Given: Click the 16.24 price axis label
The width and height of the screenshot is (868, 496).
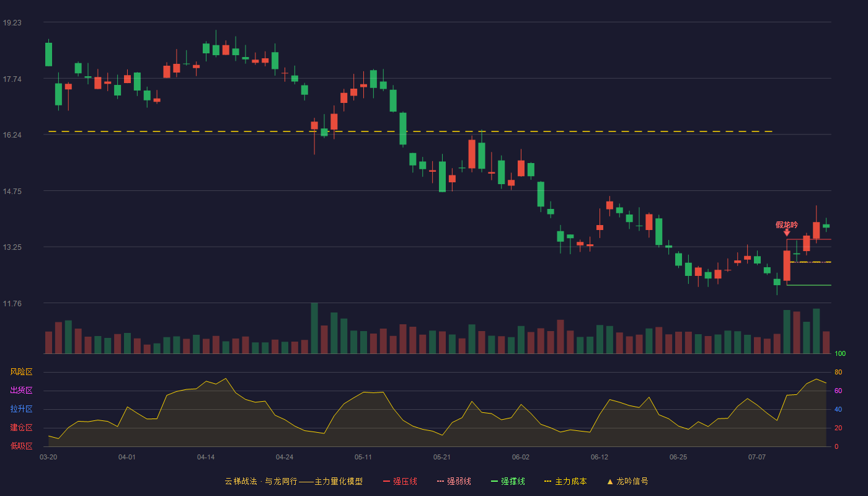Looking at the screenshot, I should pyautogui.click(x=12, y=135).
